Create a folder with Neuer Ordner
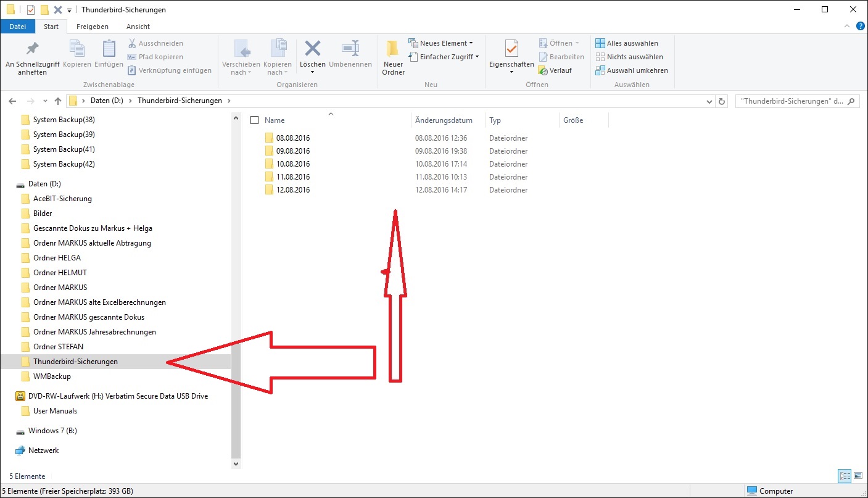 pos(393,58)
